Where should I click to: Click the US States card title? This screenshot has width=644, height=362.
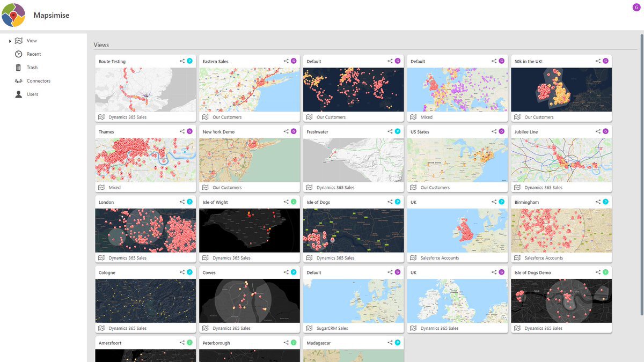click(420, 132)
